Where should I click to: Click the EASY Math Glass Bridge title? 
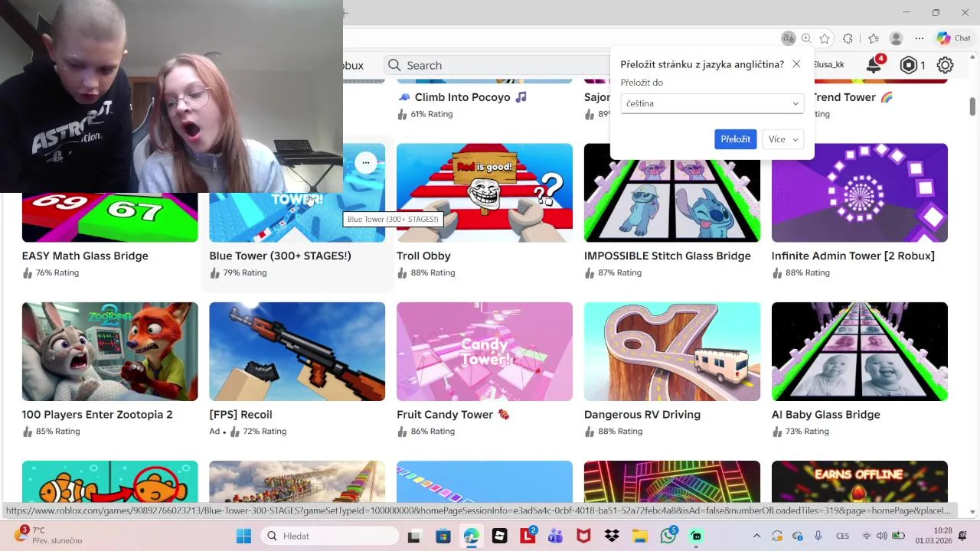(x=85, y=256)
